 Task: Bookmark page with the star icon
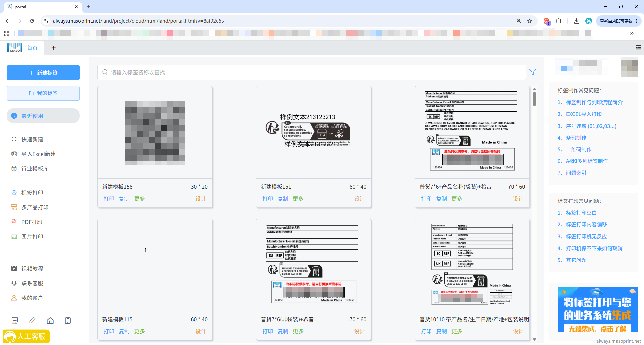pyautogui.click(x=530, y=21)
